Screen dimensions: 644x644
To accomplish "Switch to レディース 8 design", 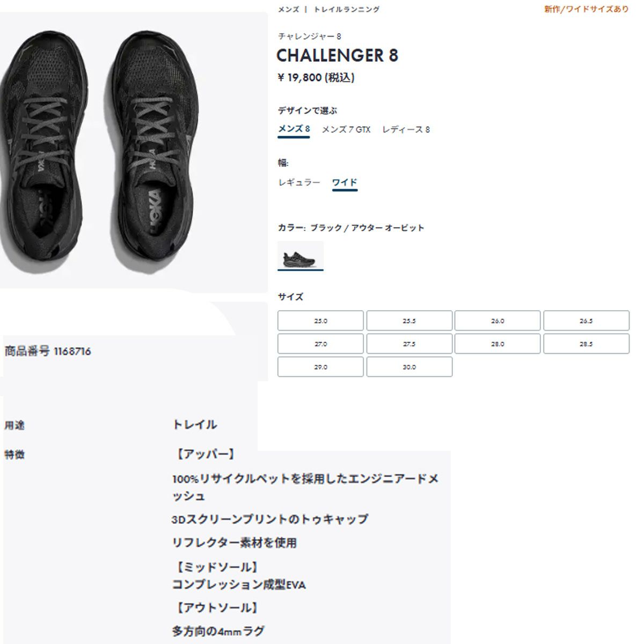I will pos(406,129).
